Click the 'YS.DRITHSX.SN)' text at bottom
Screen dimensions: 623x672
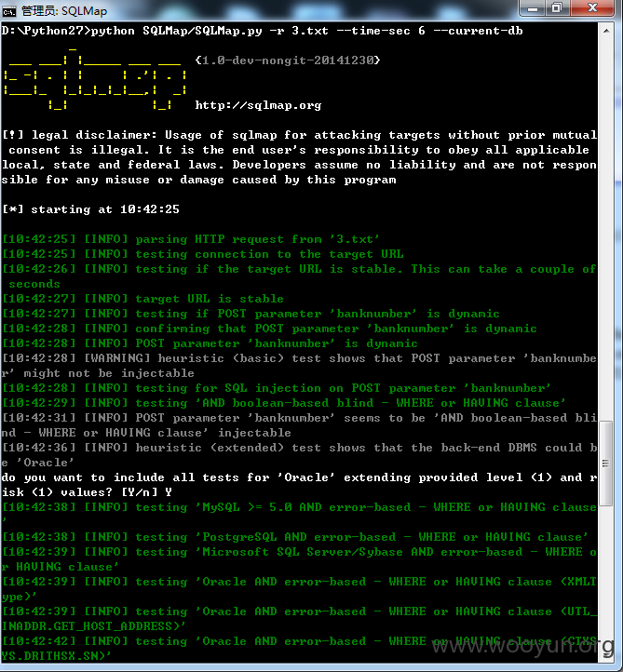click(56, 656)
